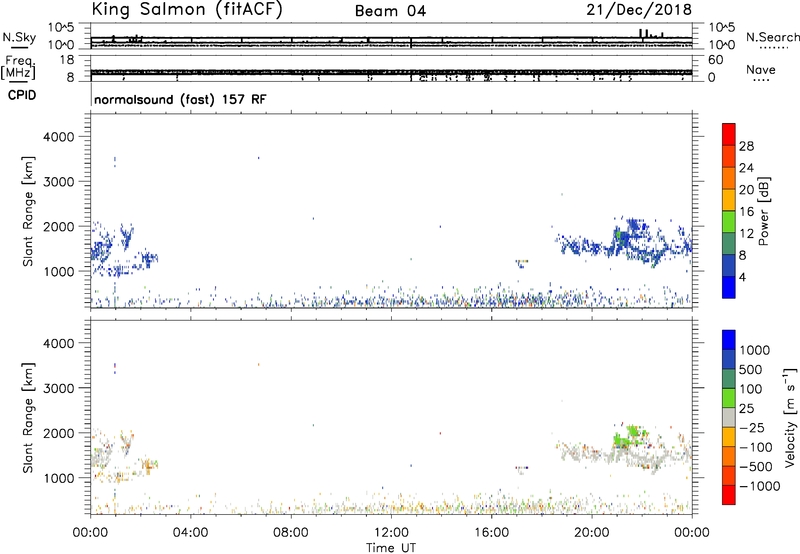Pick the red -1000 velocity swatch
This screenshot has width=800, height=554.
coord(729,495)
